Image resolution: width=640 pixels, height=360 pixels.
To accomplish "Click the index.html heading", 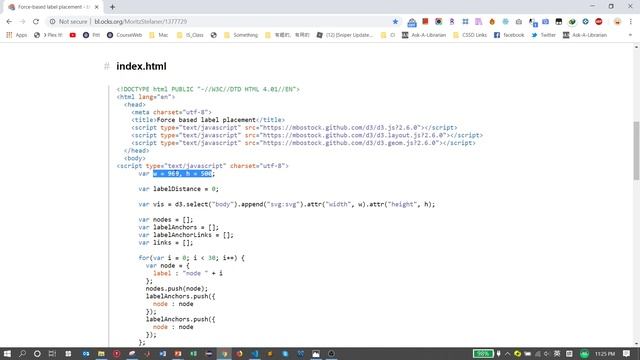I will (141, 66).
